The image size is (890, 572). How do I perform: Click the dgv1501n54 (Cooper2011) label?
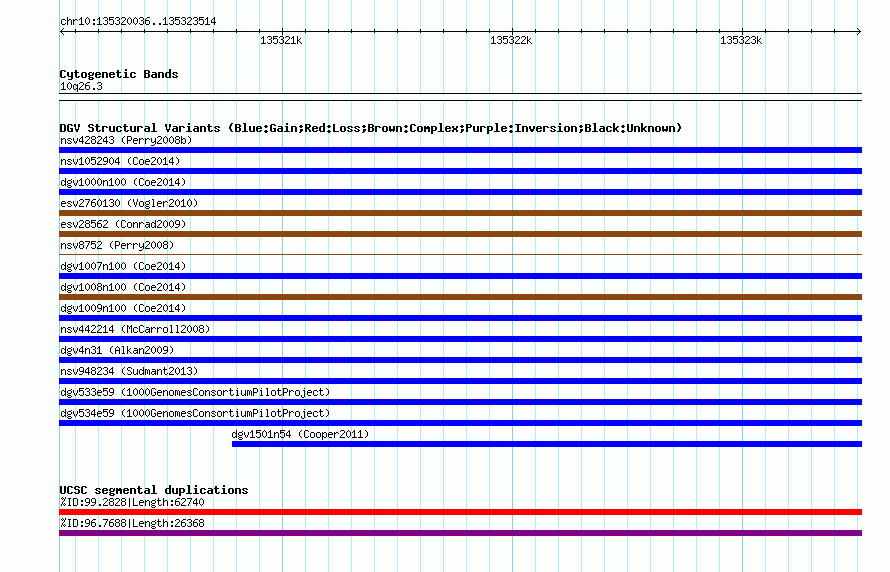coord(300,434)
